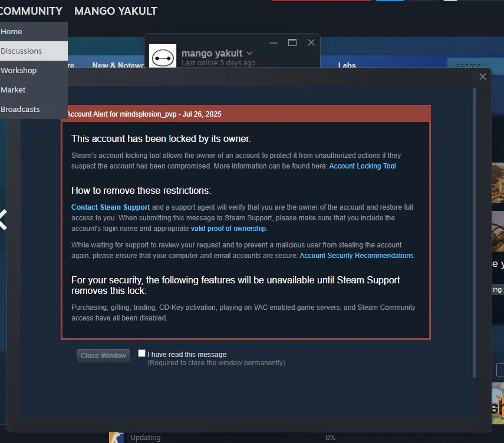Click 'How to remove these restrictions' heading
Image resolution: width=504 pixels, height=443 pixels.
coord(141,190)
